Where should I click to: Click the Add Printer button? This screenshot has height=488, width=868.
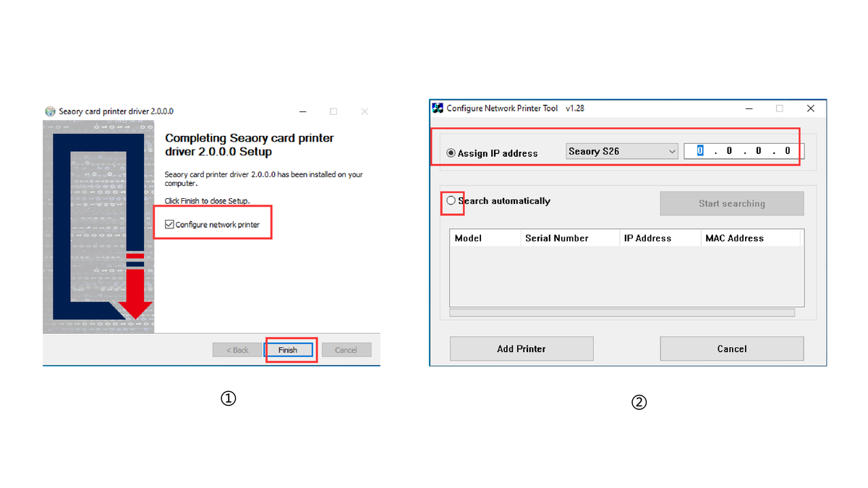coord(522,348)
